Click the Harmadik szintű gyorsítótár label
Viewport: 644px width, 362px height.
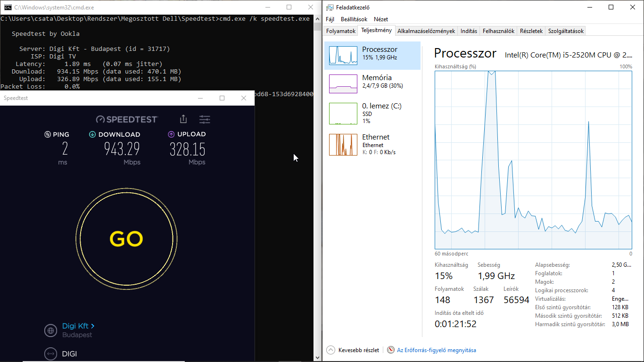[570, 324]
